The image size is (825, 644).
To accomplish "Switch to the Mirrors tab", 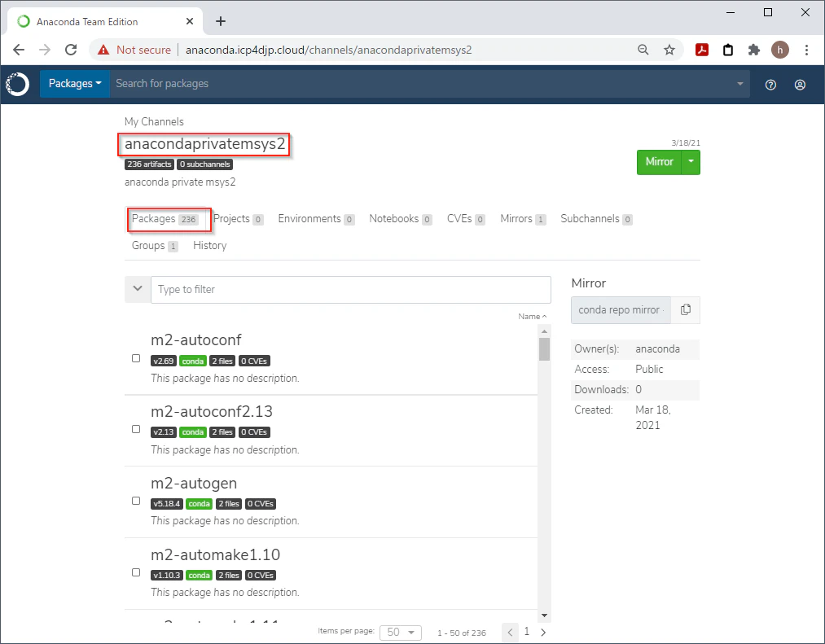I will (523, 219).
